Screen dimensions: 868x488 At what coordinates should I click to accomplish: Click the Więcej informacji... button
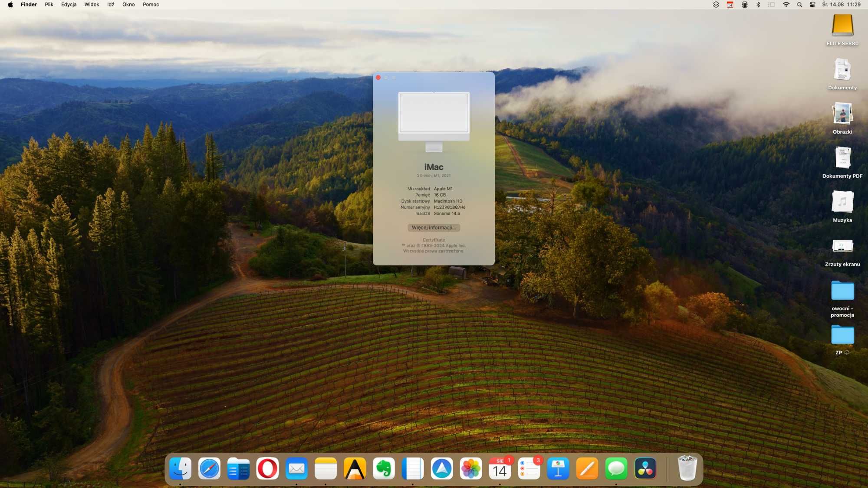tap(434, 227)
